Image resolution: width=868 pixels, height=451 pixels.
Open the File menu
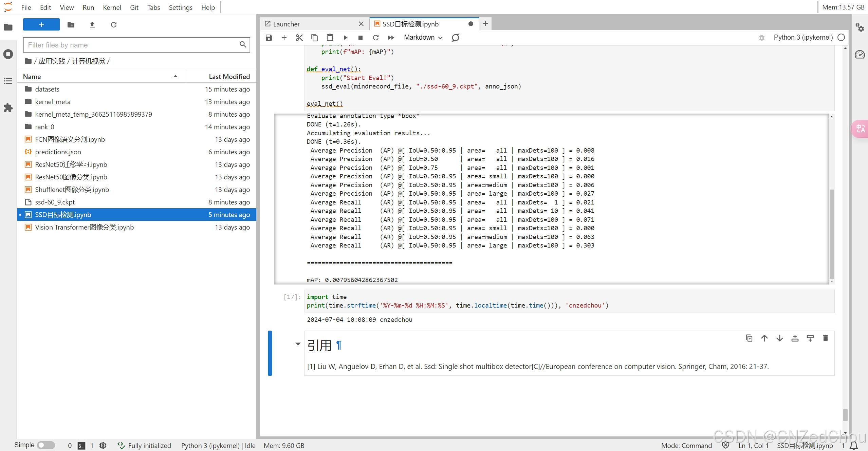26,7
